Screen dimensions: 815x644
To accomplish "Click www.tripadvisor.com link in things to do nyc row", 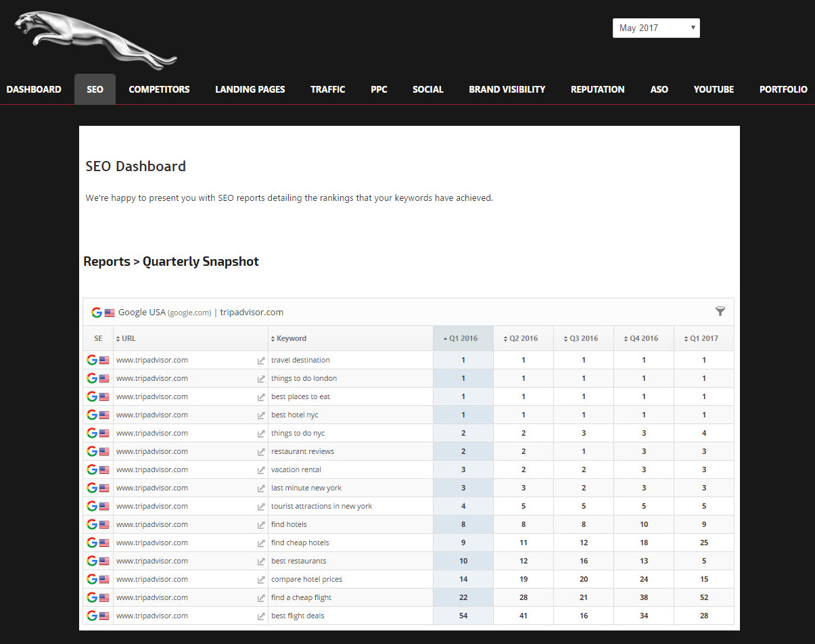I will [x=152, y=433].
